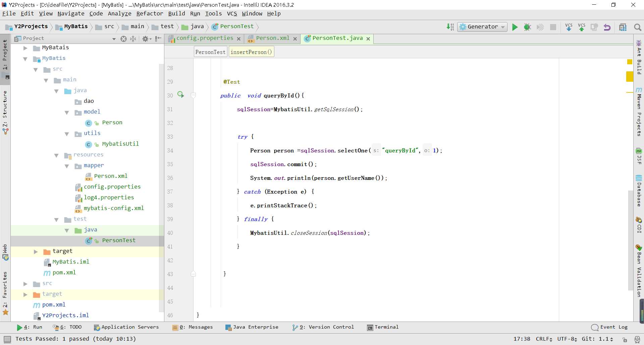Open the Refactor menu

[150, 14]
